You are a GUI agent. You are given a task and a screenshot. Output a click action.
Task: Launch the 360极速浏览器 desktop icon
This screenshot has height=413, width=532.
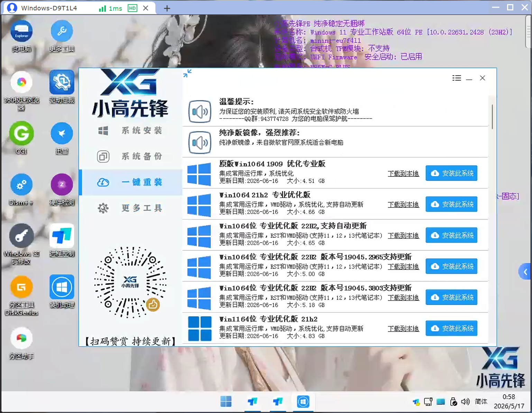pos(21,91)
